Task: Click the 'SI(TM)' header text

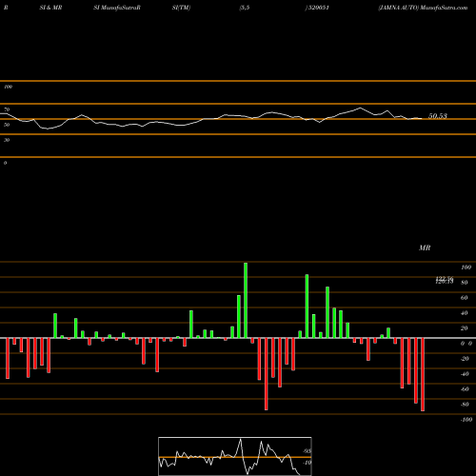Action: [x=181, y=8]
